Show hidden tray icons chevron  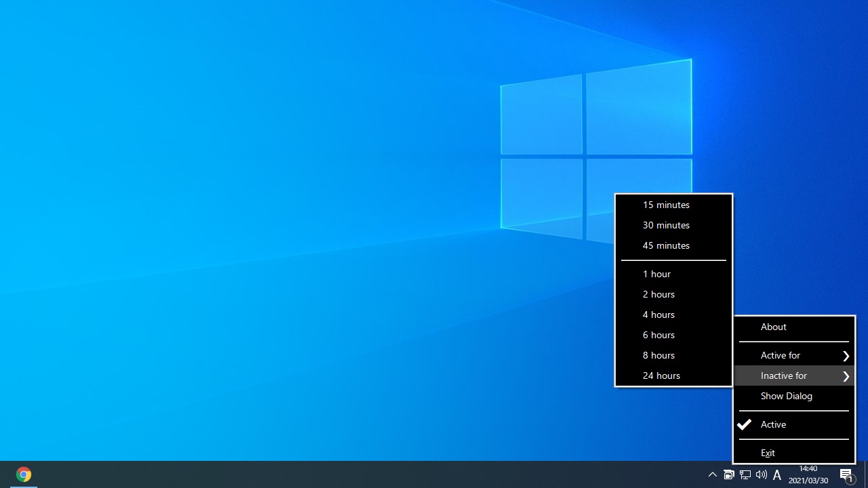pos(712,474)
